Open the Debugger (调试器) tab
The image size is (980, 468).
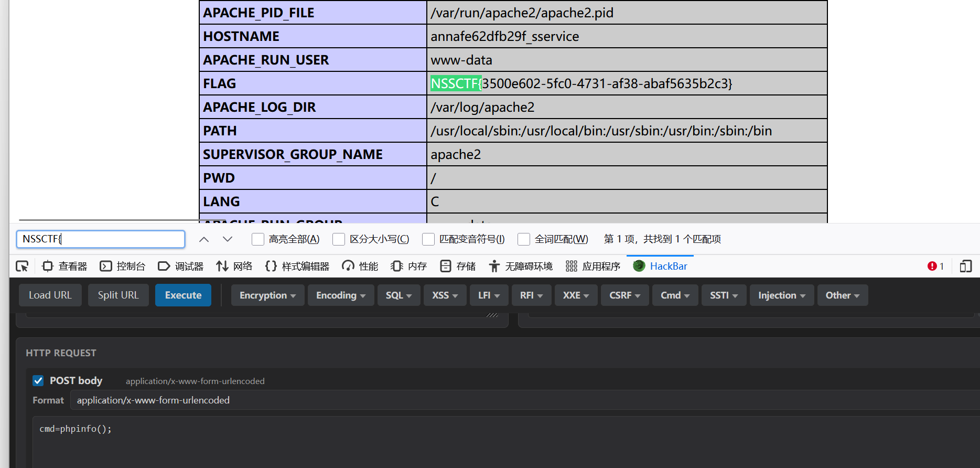click(181, 267)
